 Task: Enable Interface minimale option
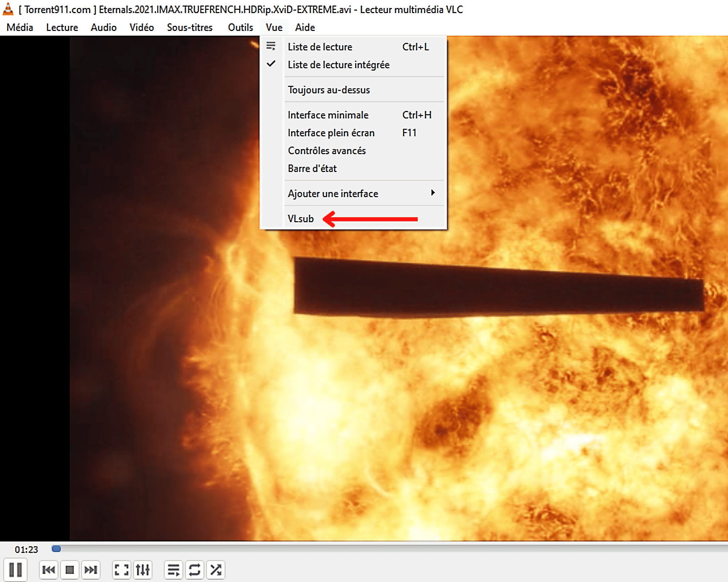click(x=353, y=115)
